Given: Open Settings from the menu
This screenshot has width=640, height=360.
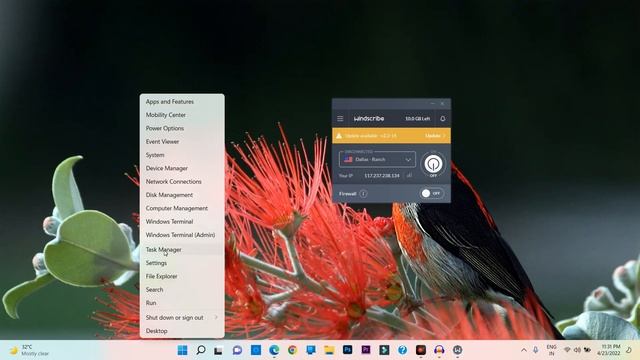Looking at the screenshot, I should pos(182,263).
